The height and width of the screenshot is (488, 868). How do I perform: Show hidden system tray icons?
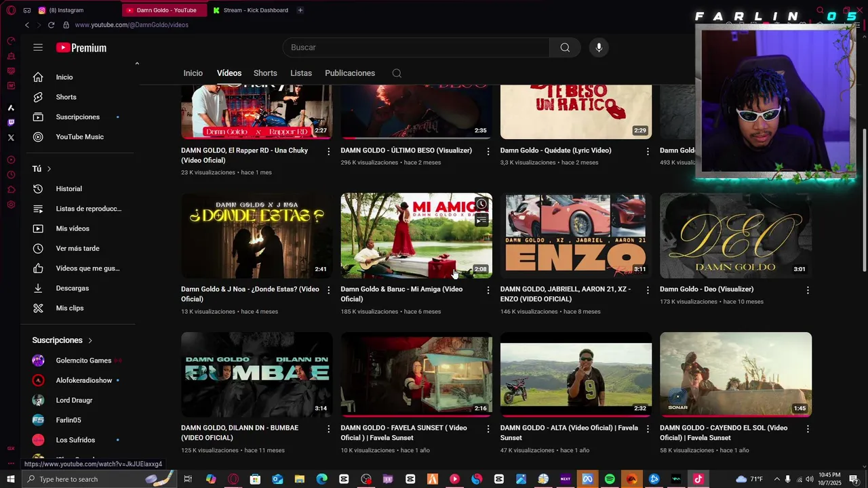click(x=777, y=479)
